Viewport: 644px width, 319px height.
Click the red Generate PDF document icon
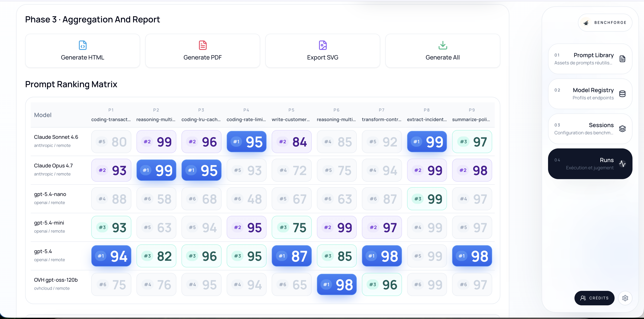click(203, 45)
